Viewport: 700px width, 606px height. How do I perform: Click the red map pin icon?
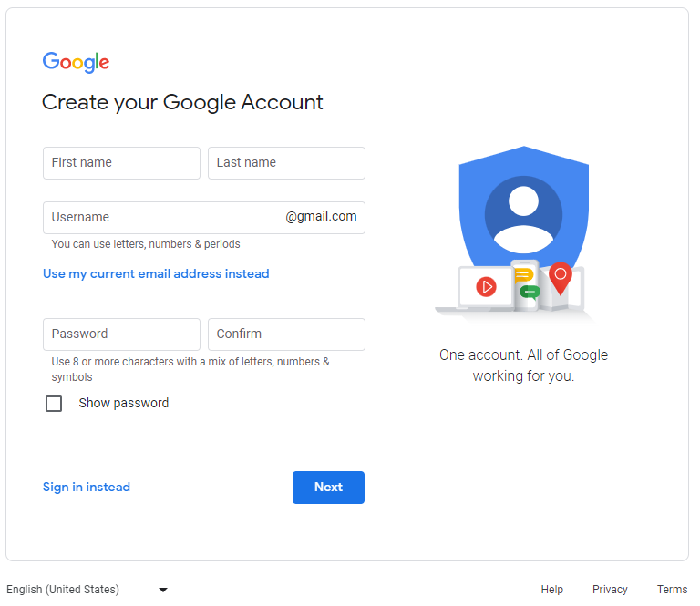(561, 279)
